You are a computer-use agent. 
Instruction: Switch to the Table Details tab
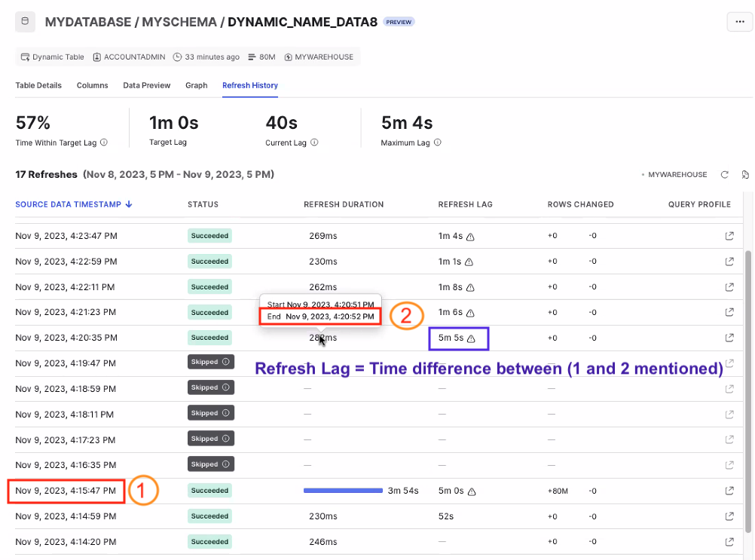[x=38, y=85]
